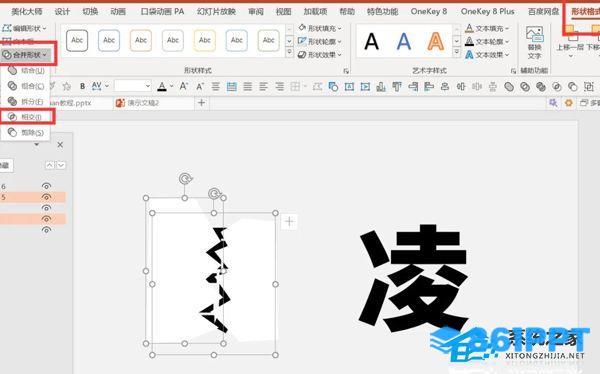Choose the Combine (C) merge option
The width and height of the screenshot is (600, 374).
(26, 86)
